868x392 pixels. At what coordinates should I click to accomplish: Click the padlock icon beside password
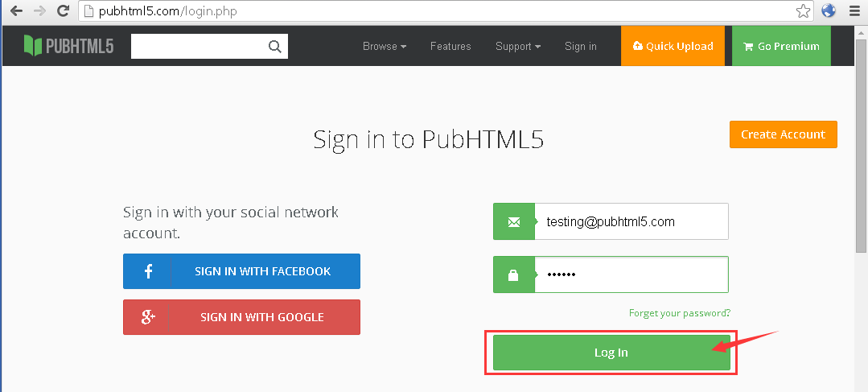pos(513,275)
